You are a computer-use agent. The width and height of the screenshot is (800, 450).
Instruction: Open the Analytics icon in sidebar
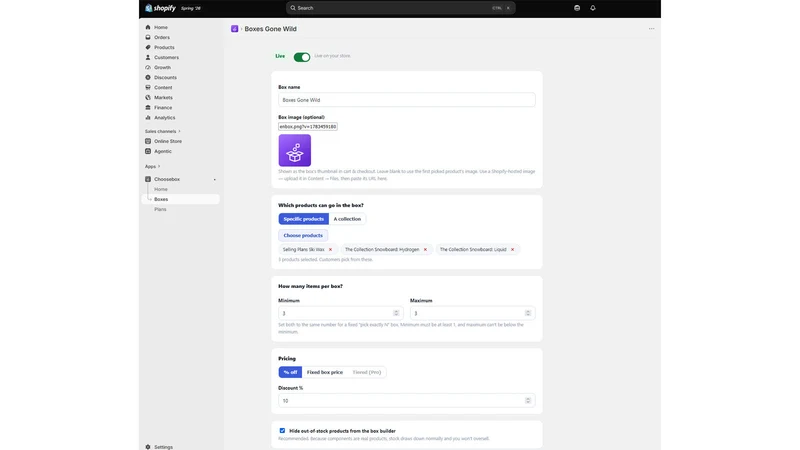[x=148, y=117]
